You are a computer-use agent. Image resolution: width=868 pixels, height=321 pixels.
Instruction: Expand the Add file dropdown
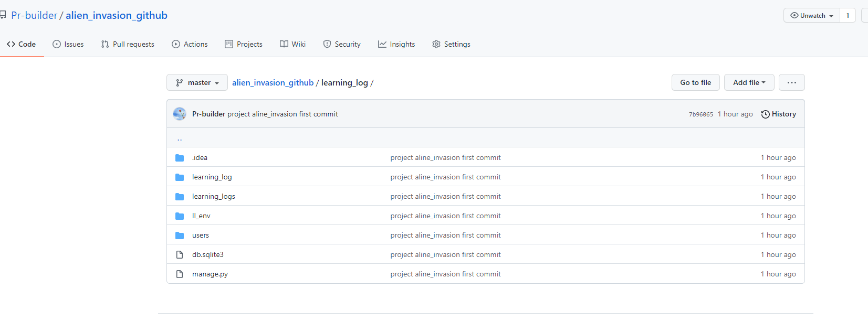pyautogui.click(x=749, y=82)
